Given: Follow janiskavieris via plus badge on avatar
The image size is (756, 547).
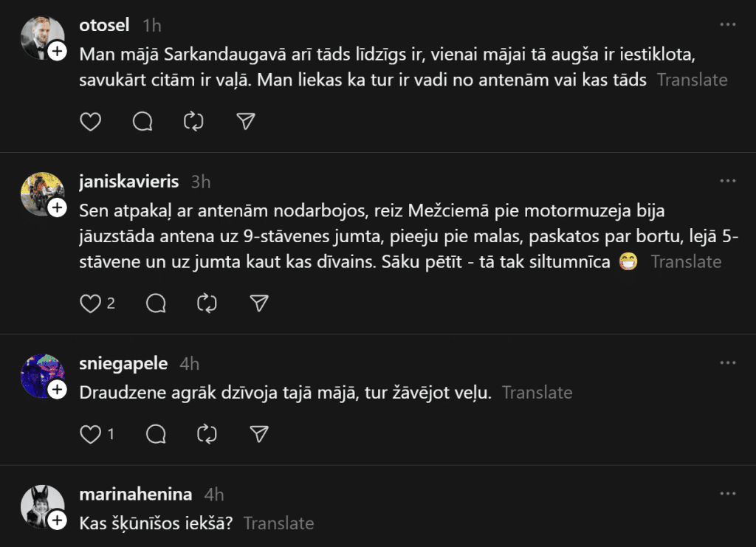Looking at the screenshot, I should pos(58,209).
